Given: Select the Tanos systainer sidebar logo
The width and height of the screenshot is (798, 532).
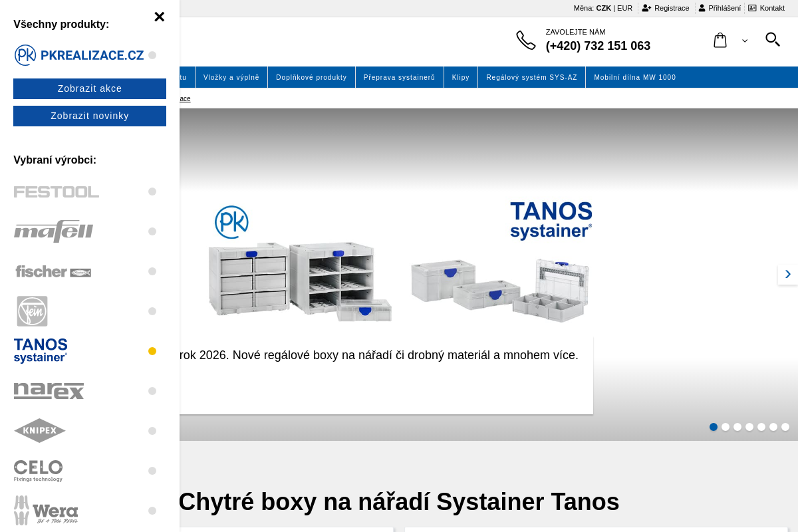Looking at the screenshot, I should [x=41, y=350].
